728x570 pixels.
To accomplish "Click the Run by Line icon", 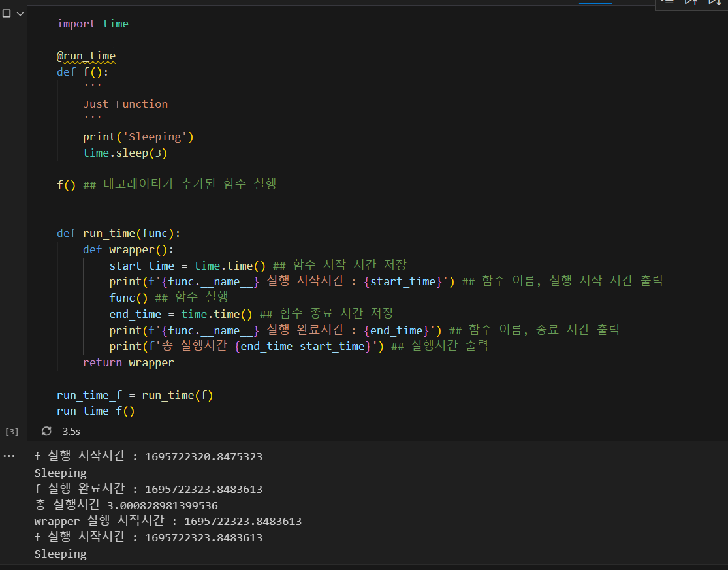I will pos(667,3).
